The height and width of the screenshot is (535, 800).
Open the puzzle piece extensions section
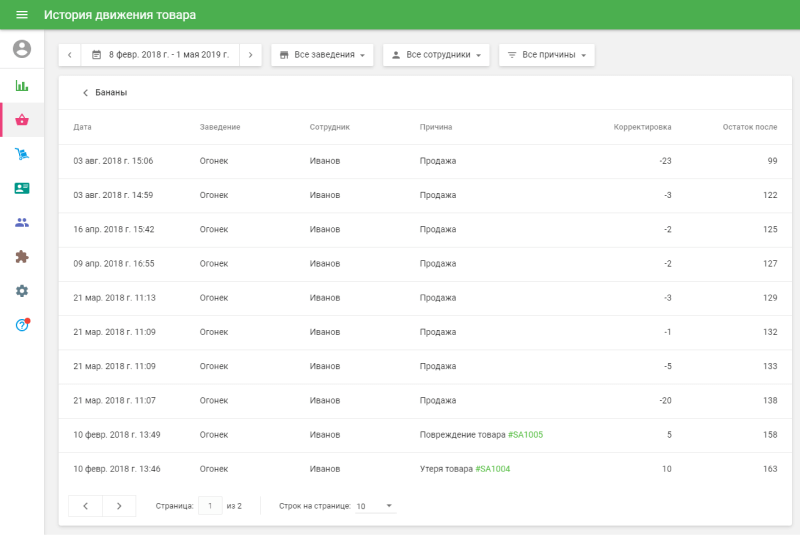[22, 256]
